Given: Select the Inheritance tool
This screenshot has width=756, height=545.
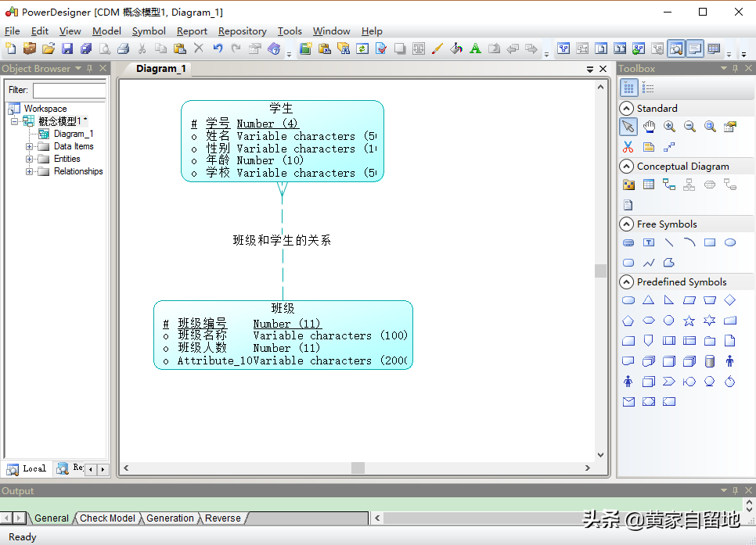Looking at the screenshot, I should [689, 185].
